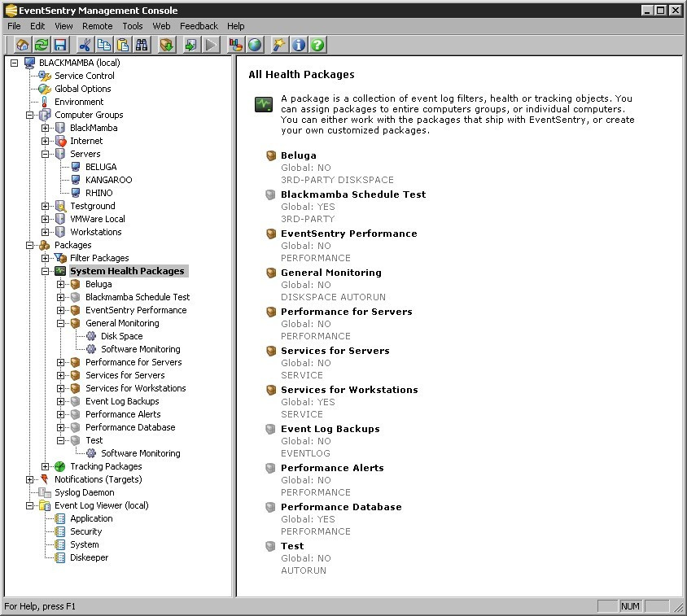
Task: Collapse the General Monitoring package node
Action: pyautogui.click(x=60, y=323)
